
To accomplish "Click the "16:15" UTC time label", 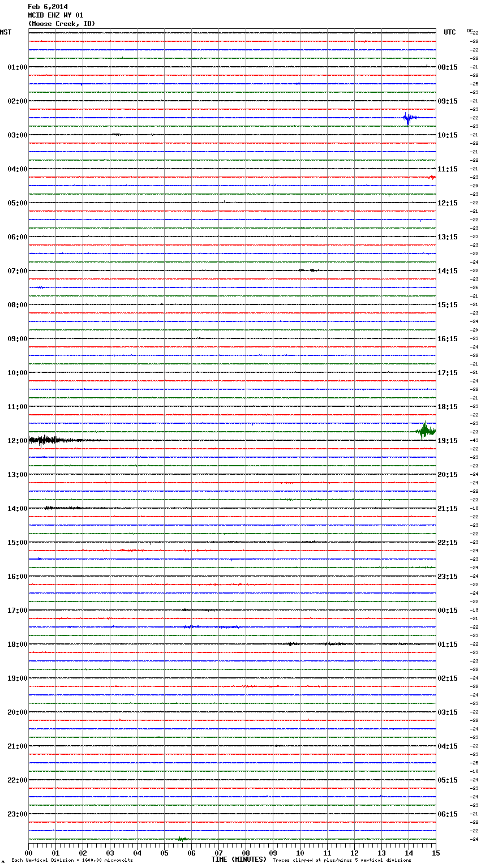I will pos(448,339).
